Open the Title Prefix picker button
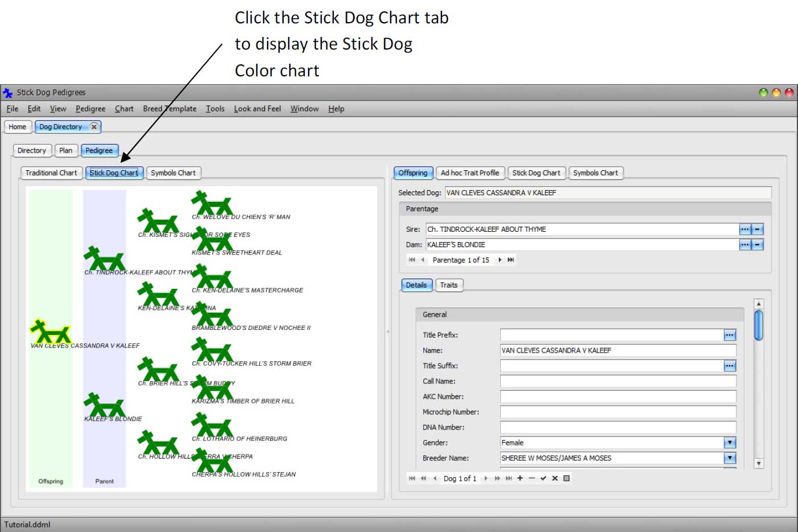This screenshot has width=798, height=532. click(x=730, y=335)
